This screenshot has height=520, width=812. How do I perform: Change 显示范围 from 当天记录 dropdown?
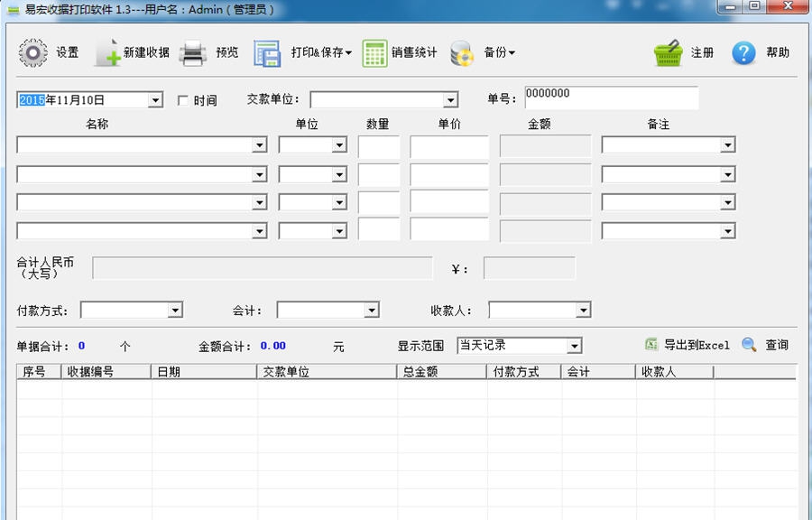tap(576, 345)
